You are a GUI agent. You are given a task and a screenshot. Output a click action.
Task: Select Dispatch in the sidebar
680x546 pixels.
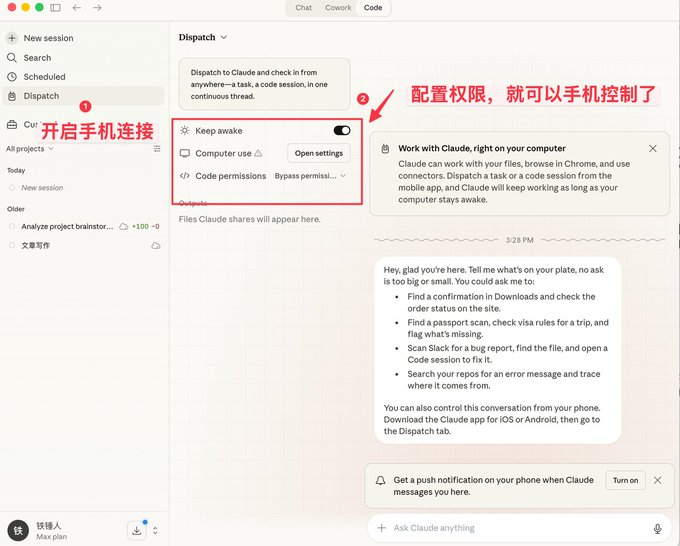click(83, 96)
